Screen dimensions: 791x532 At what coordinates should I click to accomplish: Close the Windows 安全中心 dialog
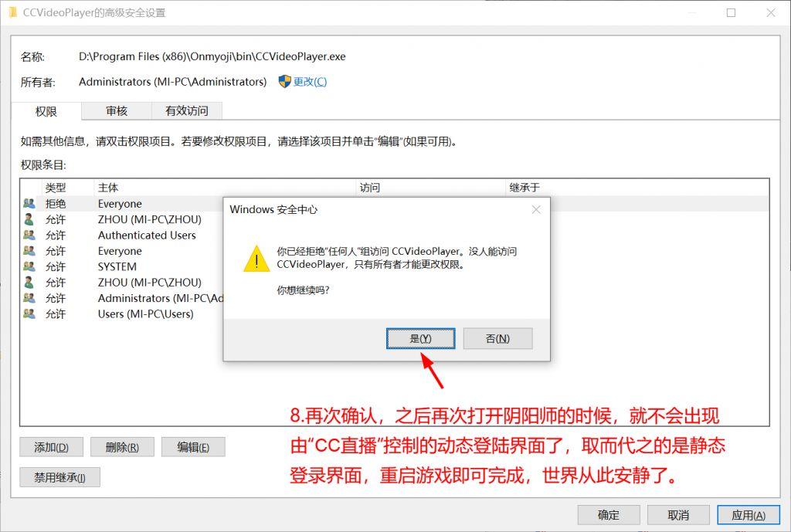coord(536,209)
